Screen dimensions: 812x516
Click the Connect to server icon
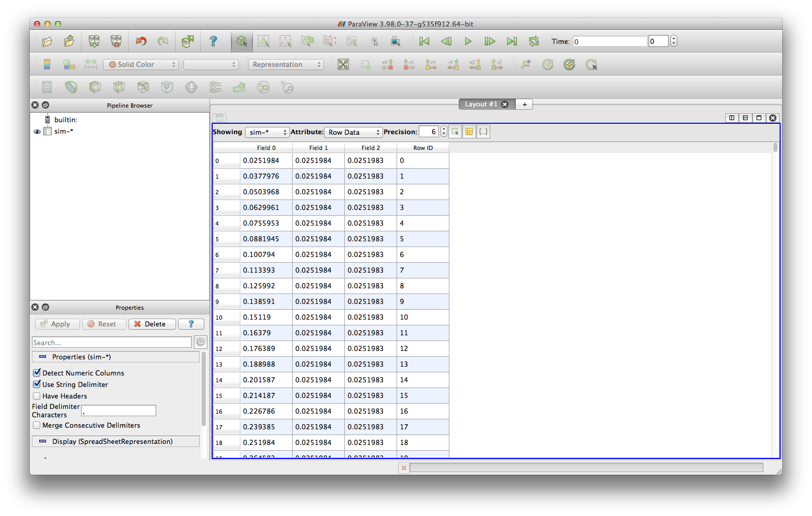(94, 41)
